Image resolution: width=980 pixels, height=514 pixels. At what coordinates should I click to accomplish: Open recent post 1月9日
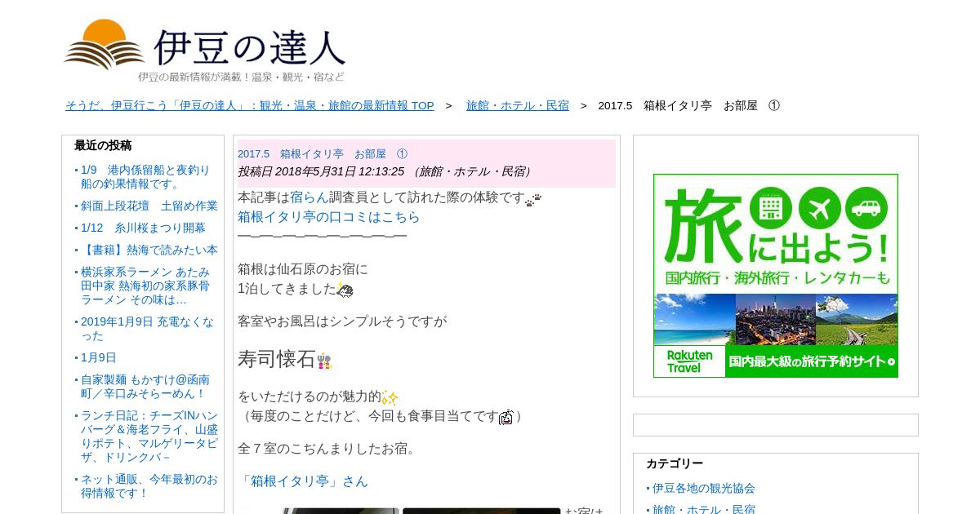99,357
